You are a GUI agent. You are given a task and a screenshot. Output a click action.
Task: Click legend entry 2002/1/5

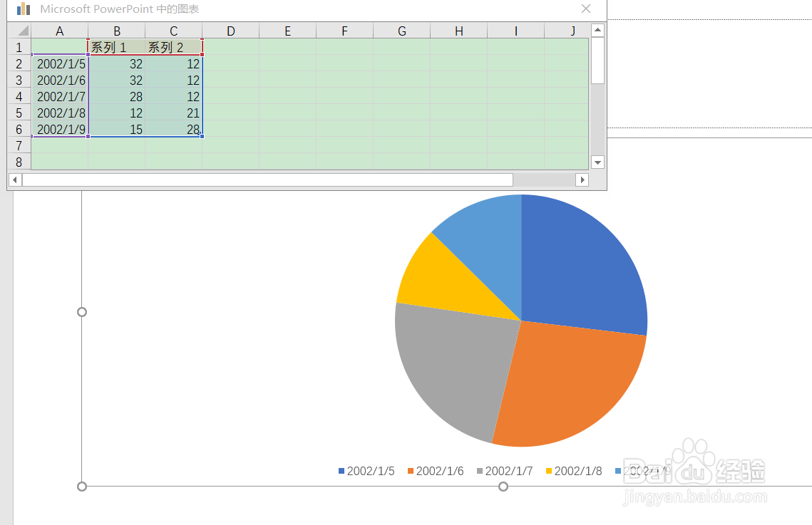coord(366,471)
